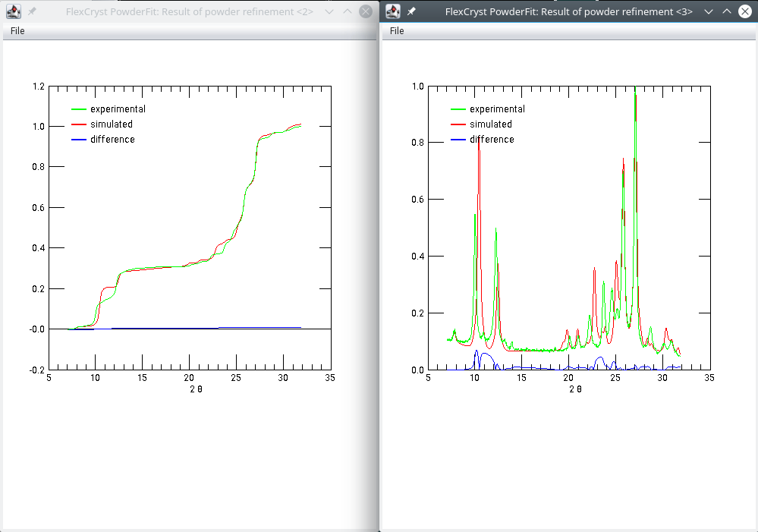
Task: Open the File menu in refinement <3> window
Action: coord(396,31)
